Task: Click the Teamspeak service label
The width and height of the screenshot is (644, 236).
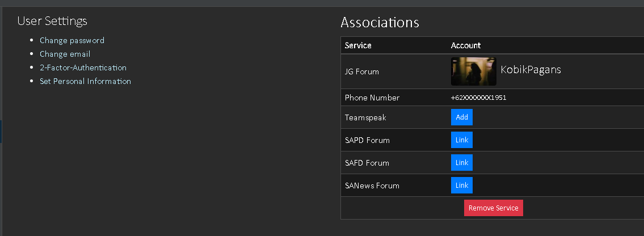Action: 365,117
